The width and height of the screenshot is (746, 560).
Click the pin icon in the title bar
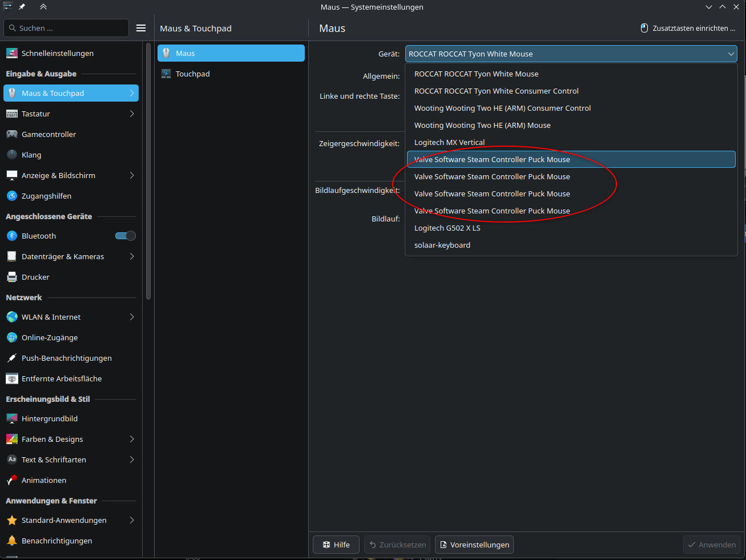click(22, 7)
